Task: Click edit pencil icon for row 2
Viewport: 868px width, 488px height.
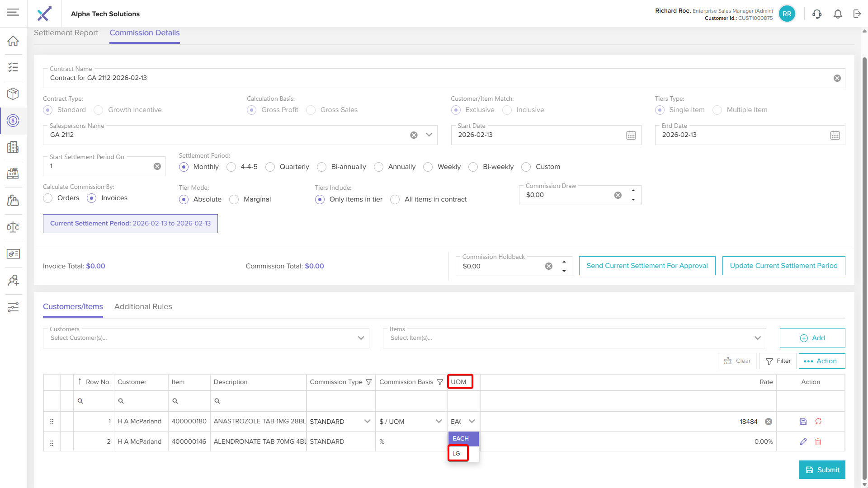Action: (803, 441)
